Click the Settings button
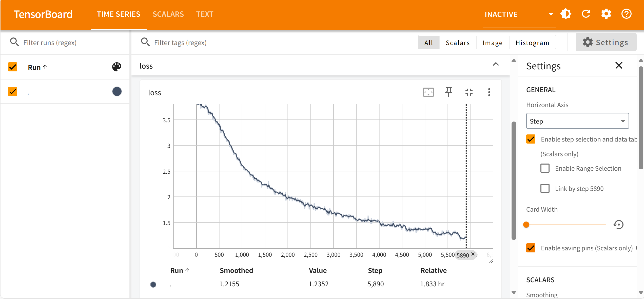Image resolution: width=644 pixels, height=299 pixels. 606,42
